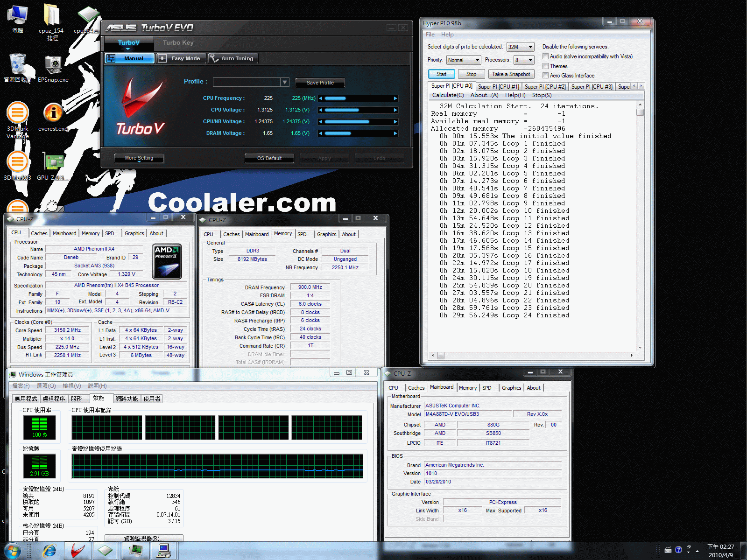The height and width of the screenshot is (560, 747).
Task: Open Graphics tab in bottom CPU-Z window
Action: pyautogui.click(x=511, y=388)
